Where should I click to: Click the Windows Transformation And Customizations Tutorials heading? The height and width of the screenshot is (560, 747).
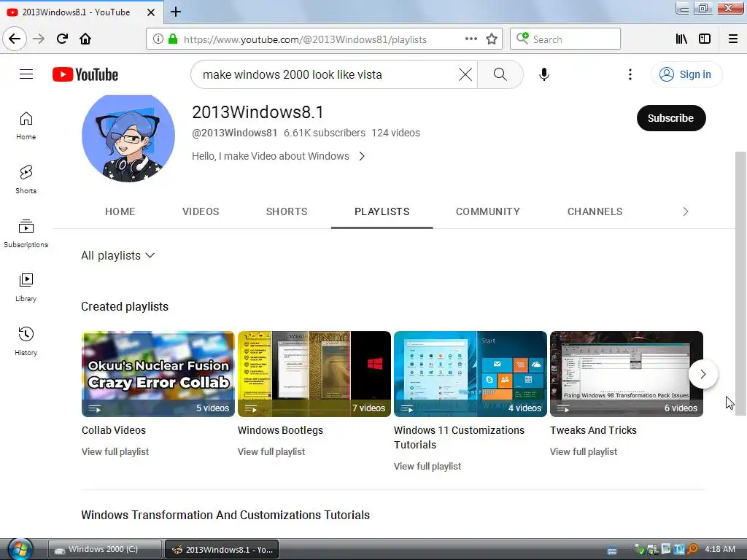click(225, 515)
